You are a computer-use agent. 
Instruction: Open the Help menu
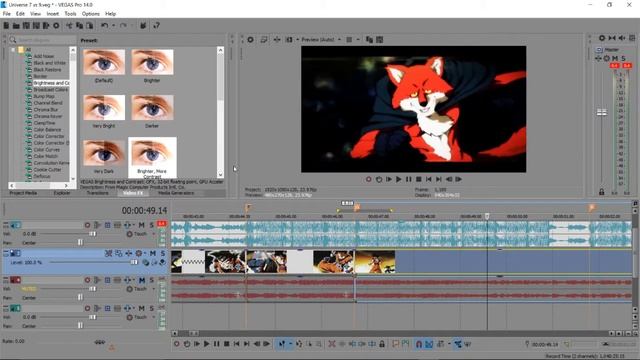[x=111, y=13]
